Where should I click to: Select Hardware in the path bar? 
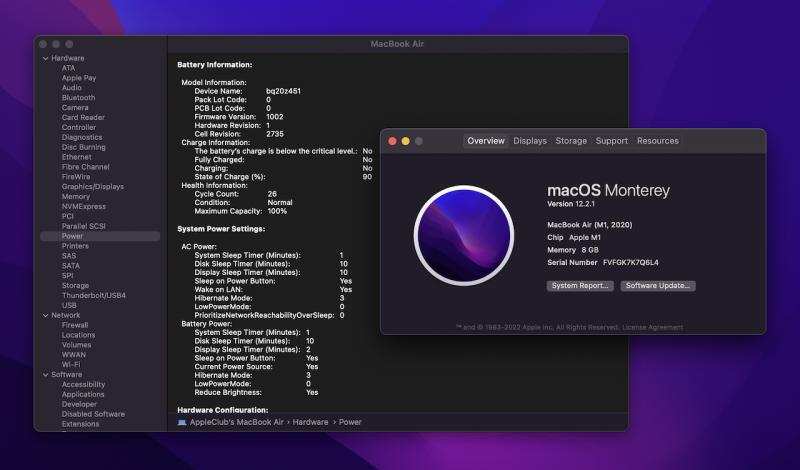[x=310, y=423]
